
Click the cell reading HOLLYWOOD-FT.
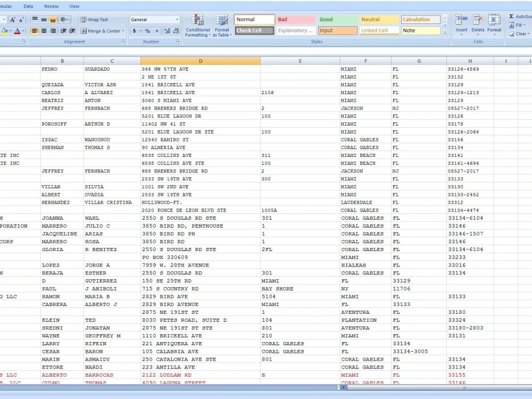(x=201, y=203)
